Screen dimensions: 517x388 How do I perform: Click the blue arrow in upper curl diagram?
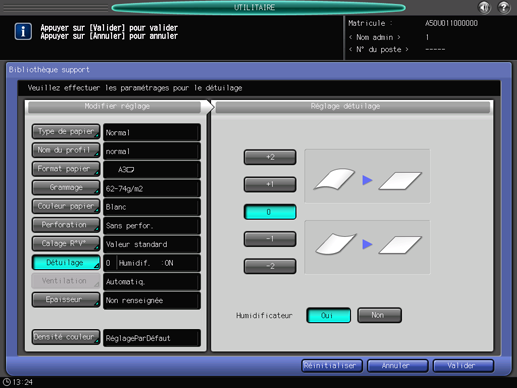point(367,180)
